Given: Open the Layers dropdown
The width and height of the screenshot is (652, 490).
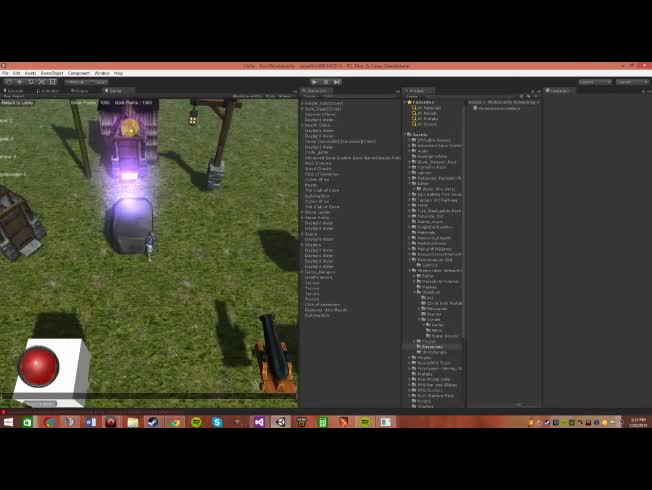Looking at the screenshot, I should point(594,82).
